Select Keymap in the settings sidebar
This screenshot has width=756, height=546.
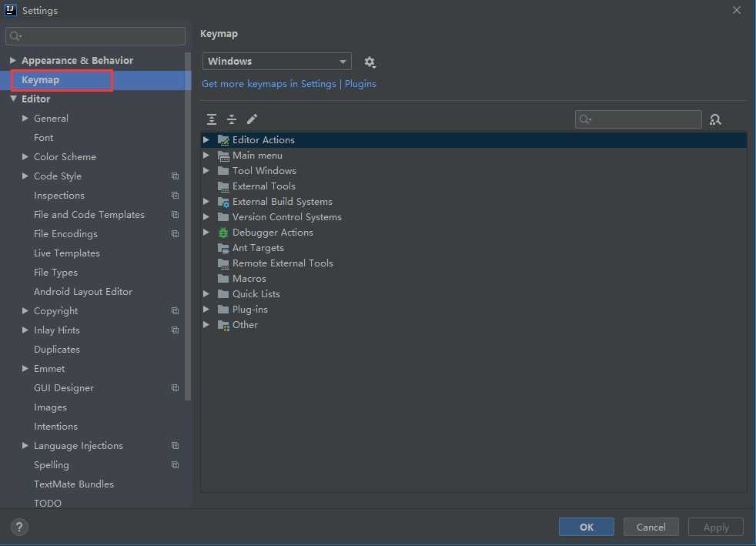[95, 80]
